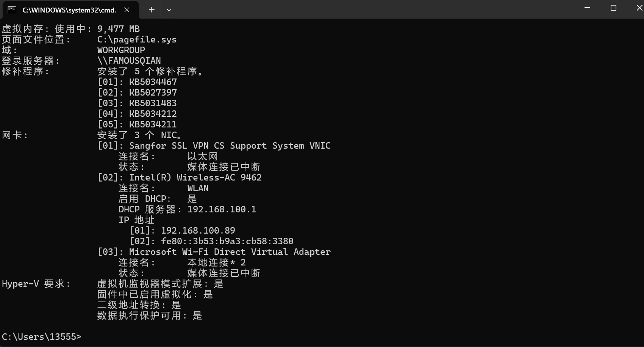The width and height of the screenshot is (644, 347).
Task: Close the terminal window
Action: (639, 8)
